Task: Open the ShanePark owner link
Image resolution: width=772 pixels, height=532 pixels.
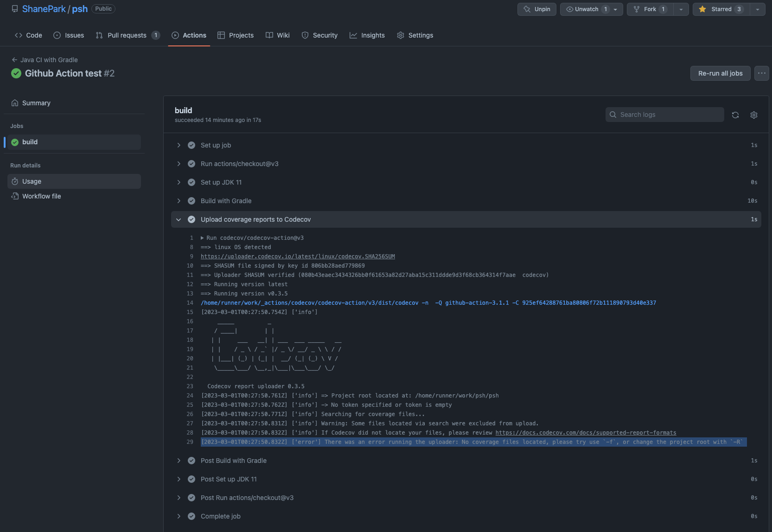Action: pos(44,9)
